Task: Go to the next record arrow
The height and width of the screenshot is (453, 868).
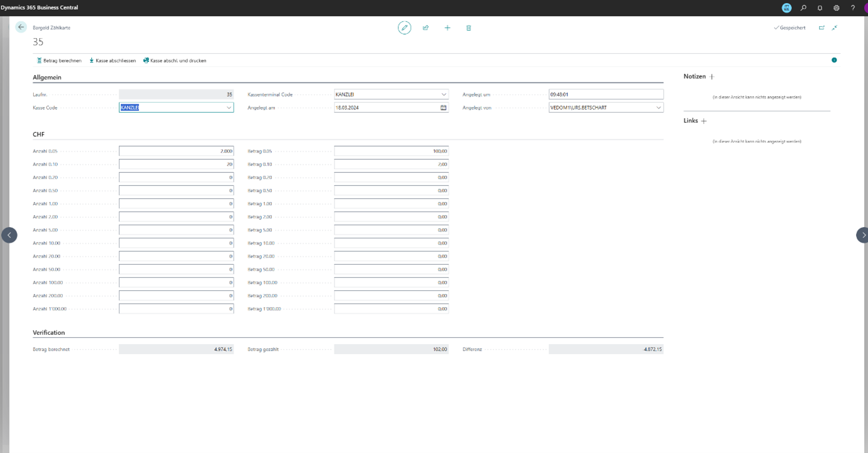Action: (x=862, y=235)
